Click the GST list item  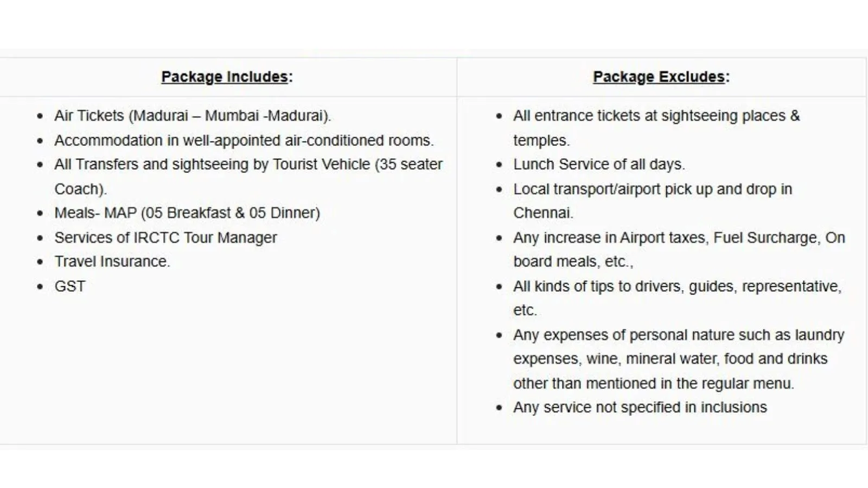click(70, 286)
